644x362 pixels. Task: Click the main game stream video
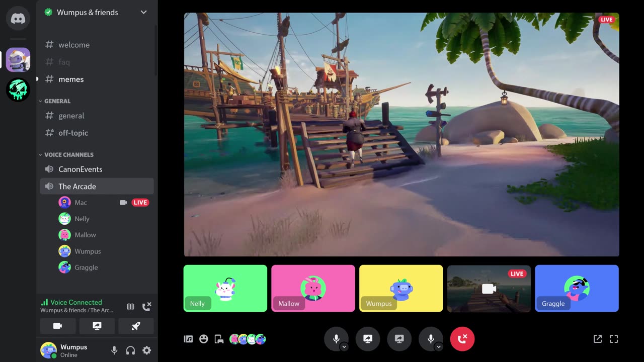pyautogui.click(x=401, y=135)
